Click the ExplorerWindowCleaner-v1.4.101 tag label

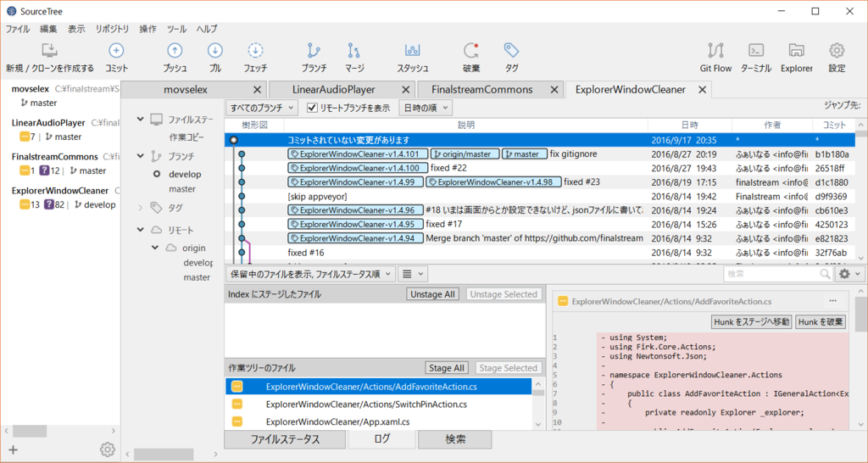pos(358,154)
